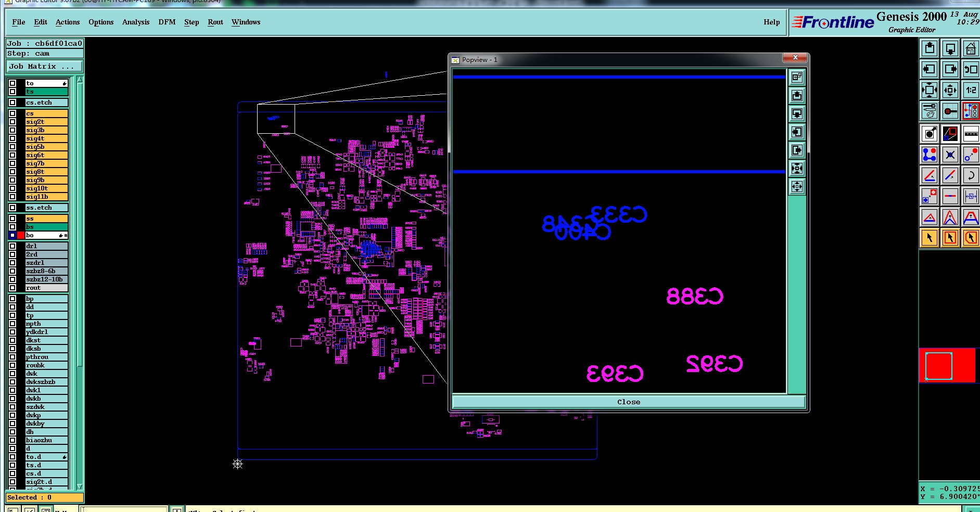Open the Analysis menu
The width and height of the screenshot is (980, 512).
click(136, 22)
